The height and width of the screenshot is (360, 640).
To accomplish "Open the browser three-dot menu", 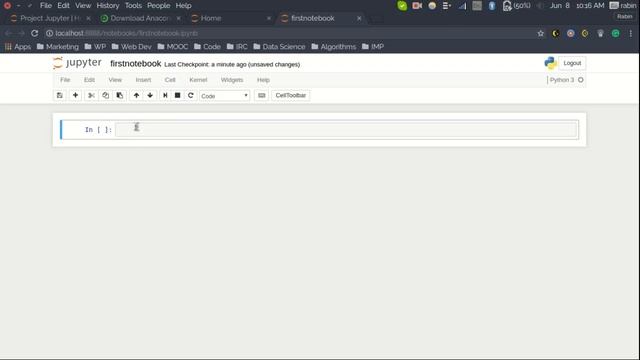I will [x=631, y=33].
